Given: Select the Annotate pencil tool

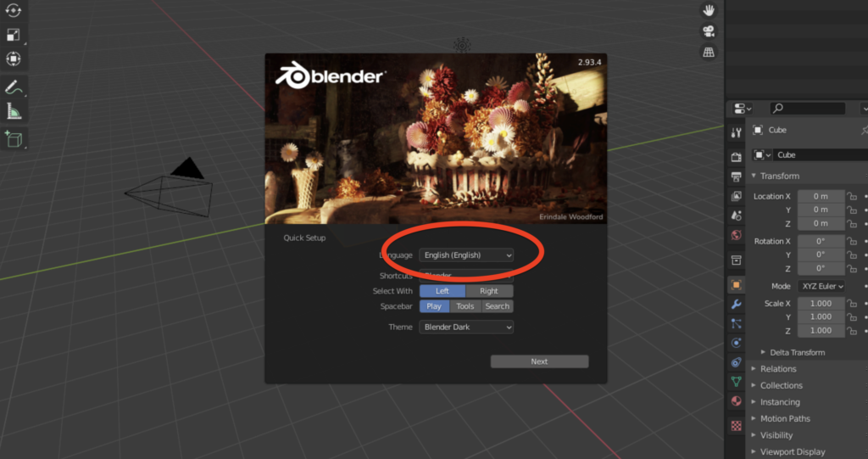Looking at the screenshot, I should coord(14,87).
